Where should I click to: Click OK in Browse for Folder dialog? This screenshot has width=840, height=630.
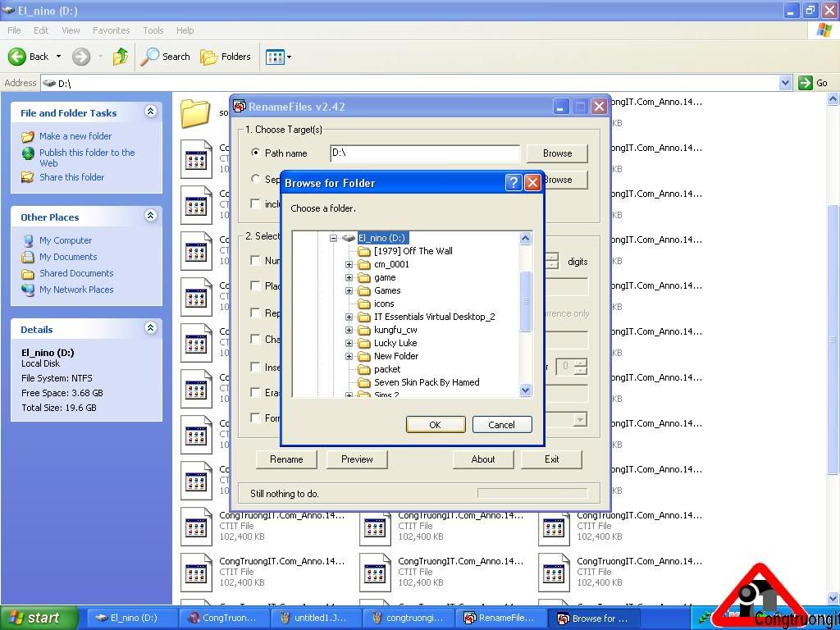[x=435, y=424]
